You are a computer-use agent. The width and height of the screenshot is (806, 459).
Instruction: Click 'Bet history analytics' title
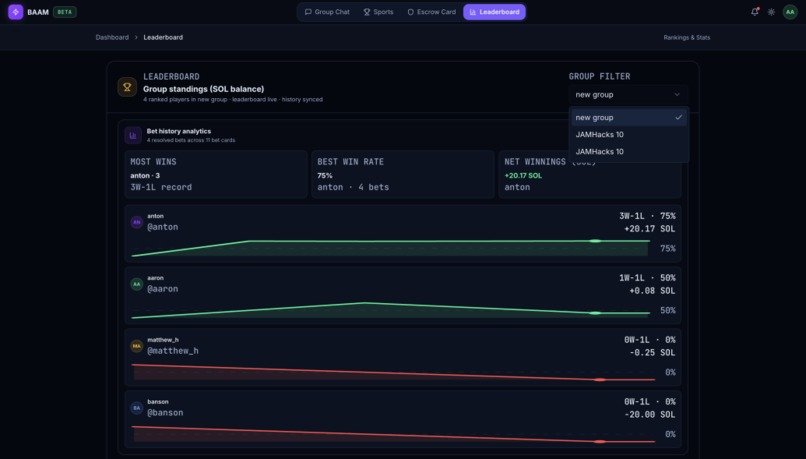pos(179,131)
